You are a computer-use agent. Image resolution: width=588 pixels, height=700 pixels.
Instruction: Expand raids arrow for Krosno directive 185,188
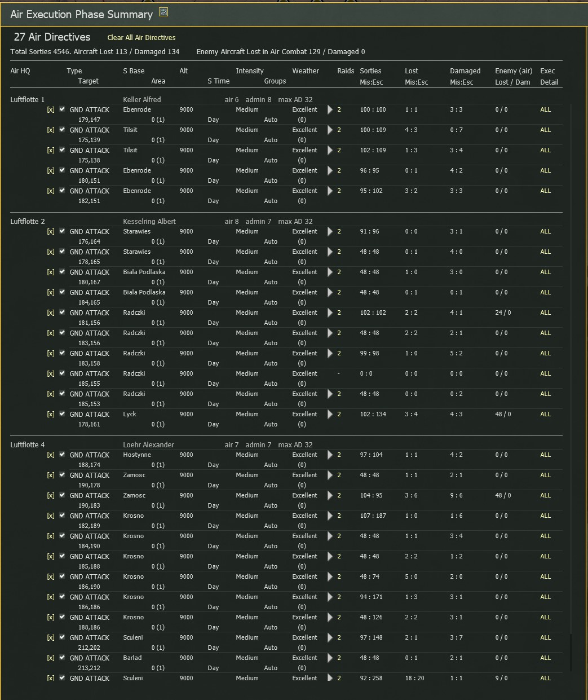(x=330, y=556)
